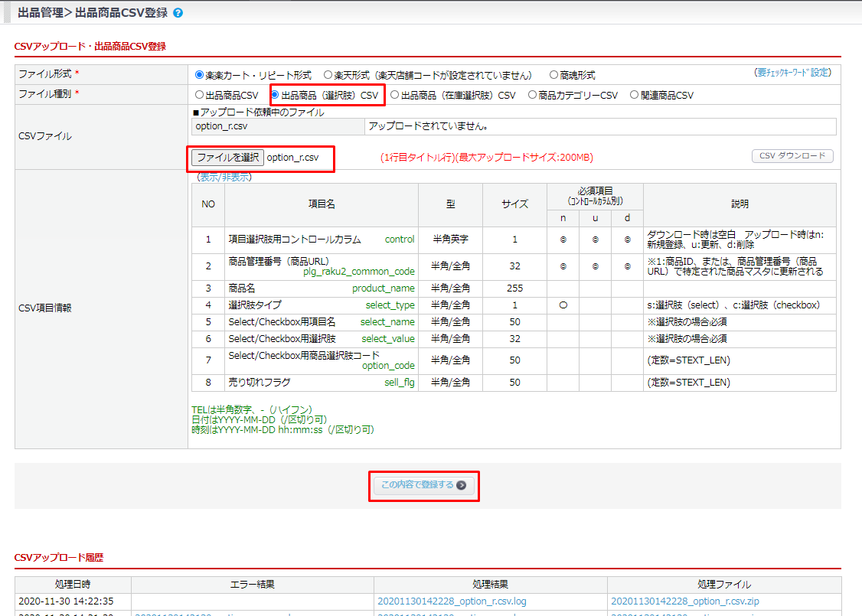The height and width of the screenshot is (616, 862).
Task: Click the エラー結果 history column header
Action: pos(252,585)
